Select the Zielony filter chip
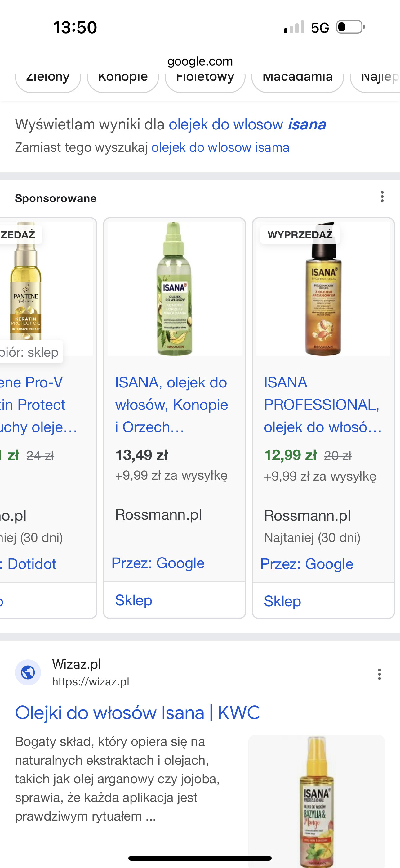 tap(48, 79)
